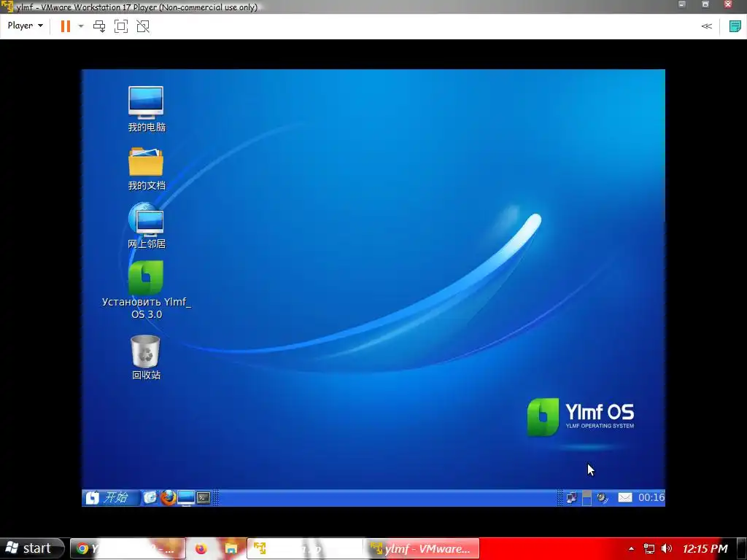This screenshot has height=560, width=747.
Task: Select the 网上邻居 network icon
Action: point(146,226)
